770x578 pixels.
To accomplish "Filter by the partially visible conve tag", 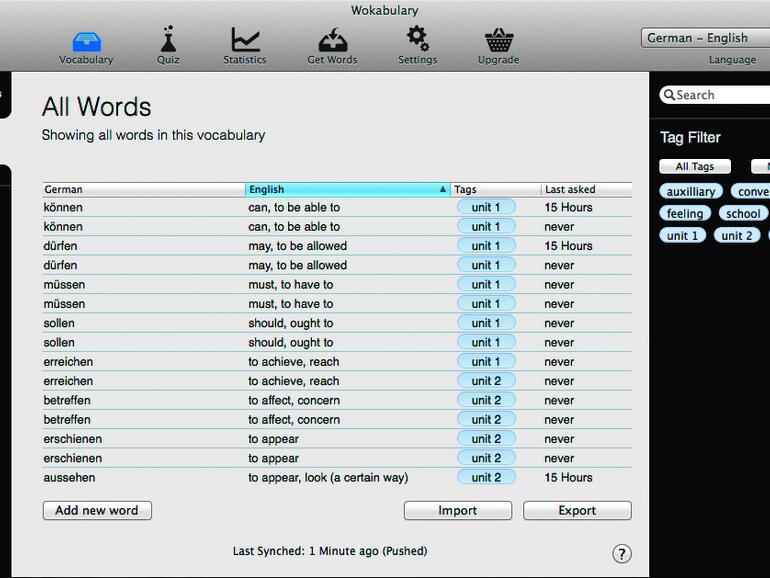I will tap(751, 191).
